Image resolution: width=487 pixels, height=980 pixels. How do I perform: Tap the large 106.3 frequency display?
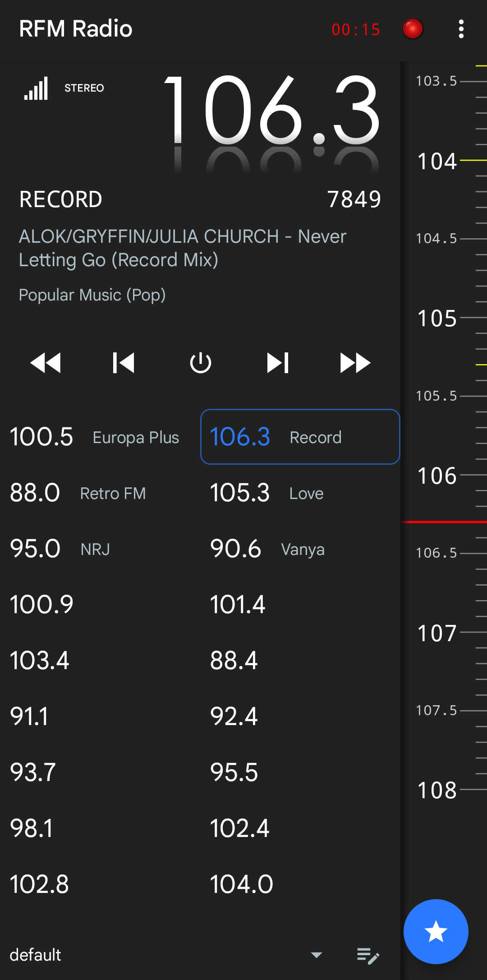pos(272,111)
